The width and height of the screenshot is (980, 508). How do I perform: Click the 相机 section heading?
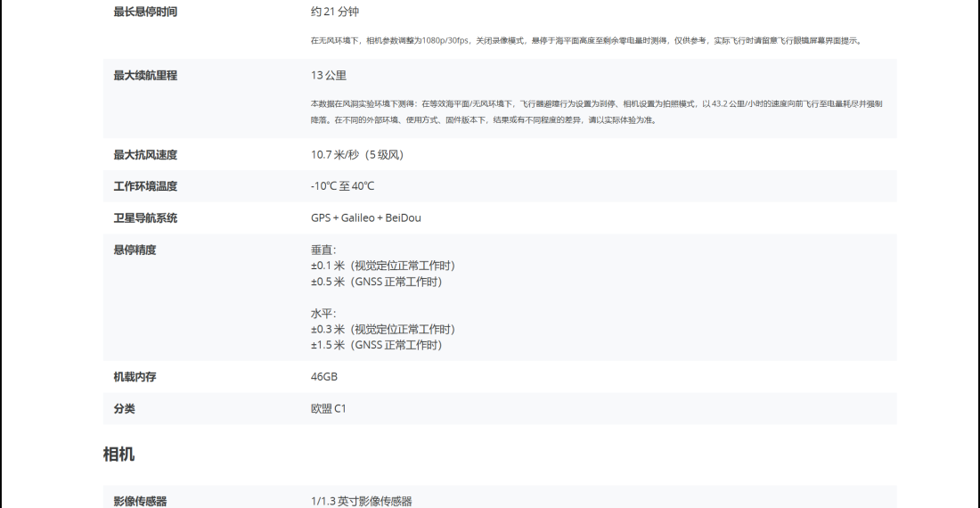[118, 455]
